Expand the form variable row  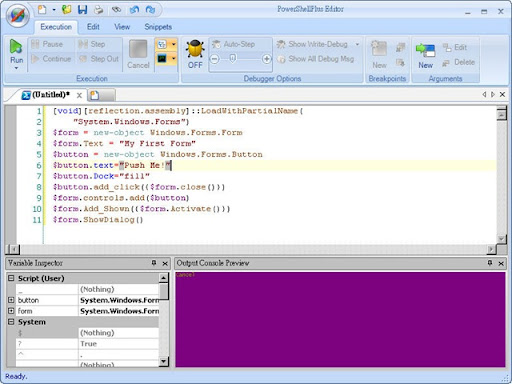(x=11, y=311)
